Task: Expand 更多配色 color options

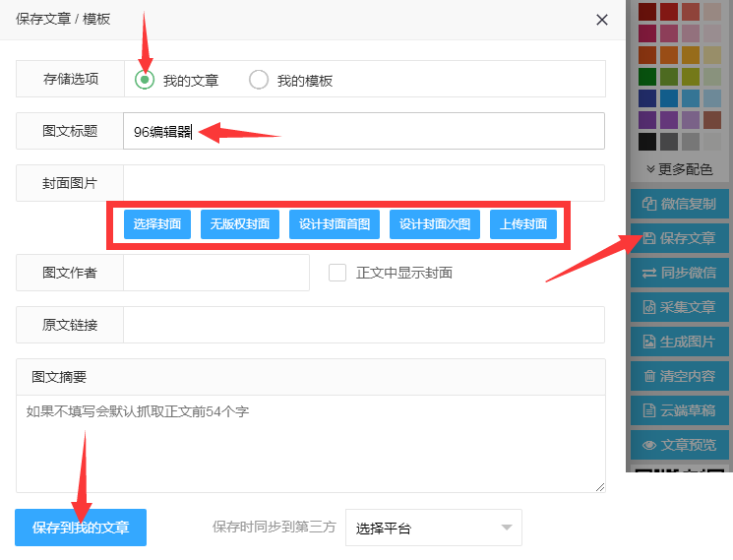Action: [x=679, y=169]
